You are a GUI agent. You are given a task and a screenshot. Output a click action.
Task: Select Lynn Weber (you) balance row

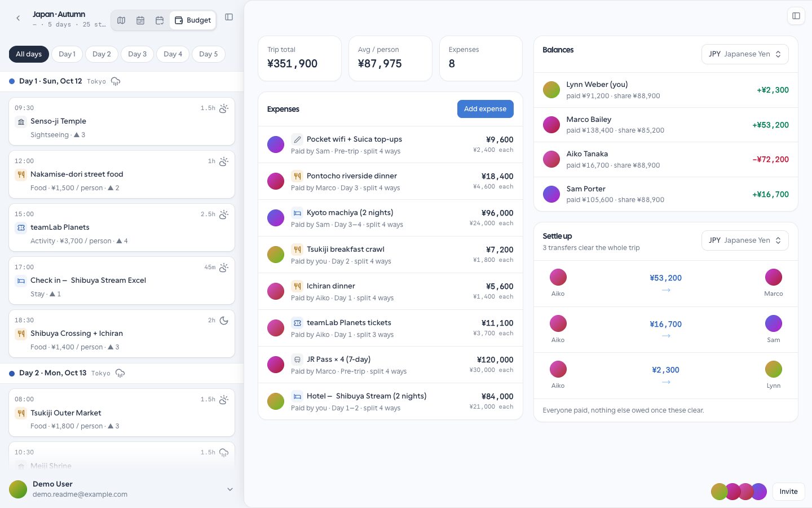(665, 90)
